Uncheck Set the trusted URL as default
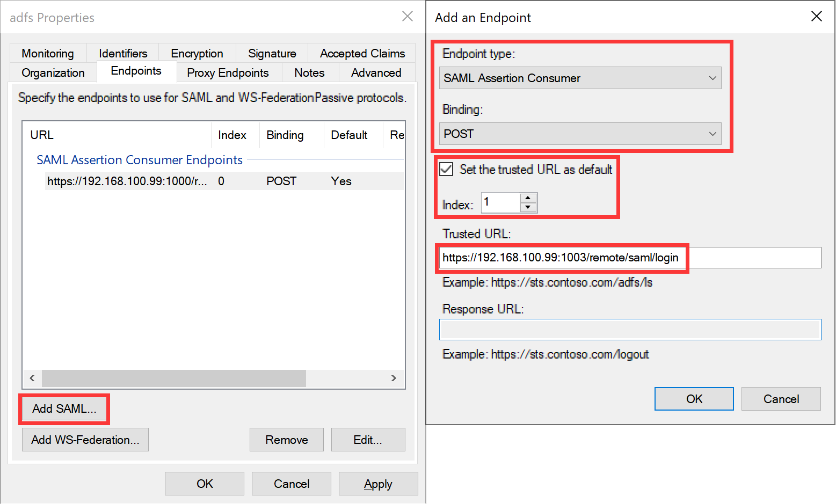 (x=447, y=170)
